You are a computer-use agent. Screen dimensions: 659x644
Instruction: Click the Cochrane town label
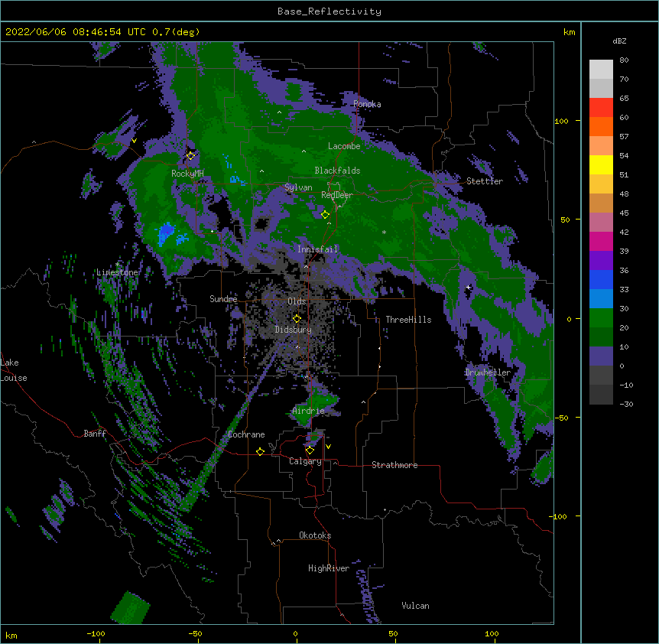click(246, 434)
